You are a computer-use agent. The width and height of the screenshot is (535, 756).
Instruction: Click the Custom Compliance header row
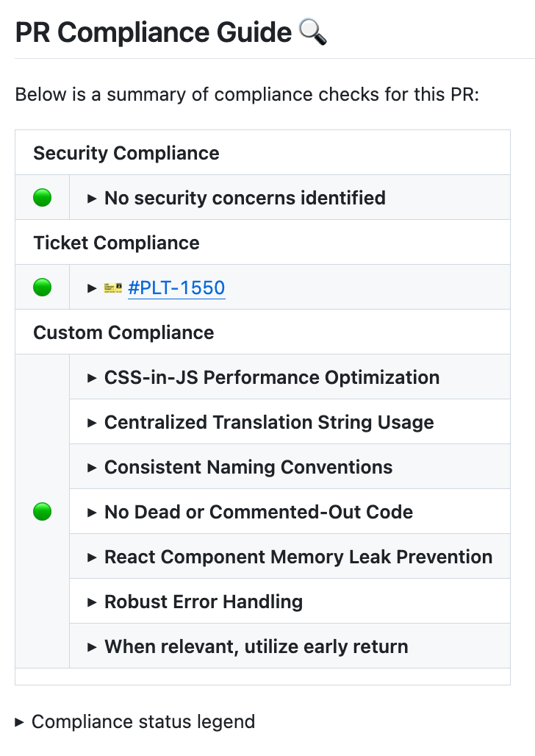[x=123, y=332]
